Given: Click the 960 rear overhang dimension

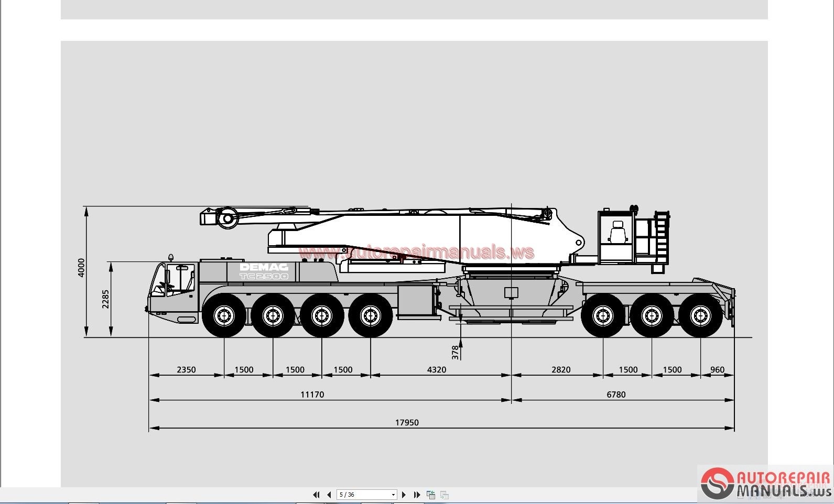Looking at the screenshot, I should (x=717, y=369).
